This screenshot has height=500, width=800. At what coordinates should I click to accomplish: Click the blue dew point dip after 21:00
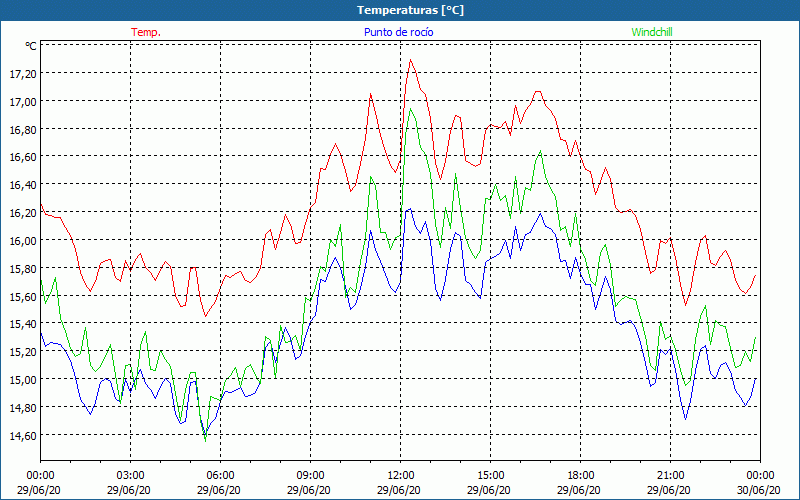[x=685, y=419]
